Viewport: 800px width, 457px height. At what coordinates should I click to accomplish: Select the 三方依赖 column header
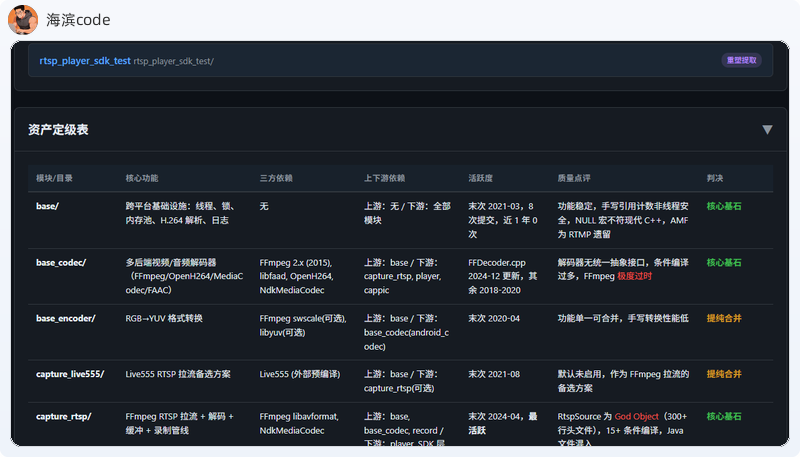276,178
